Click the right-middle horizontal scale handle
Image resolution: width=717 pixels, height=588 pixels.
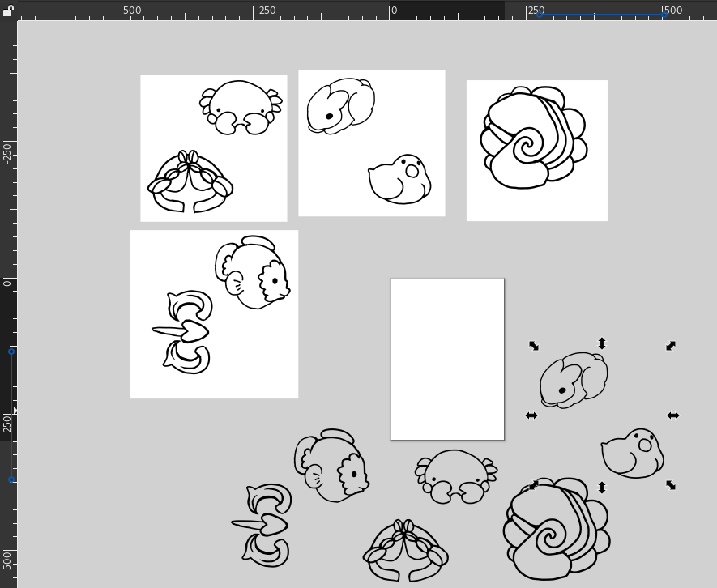[673, 415]
